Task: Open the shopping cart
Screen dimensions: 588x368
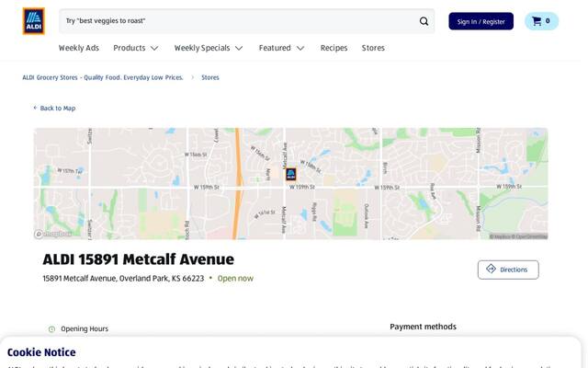Action: click(541, 21)
